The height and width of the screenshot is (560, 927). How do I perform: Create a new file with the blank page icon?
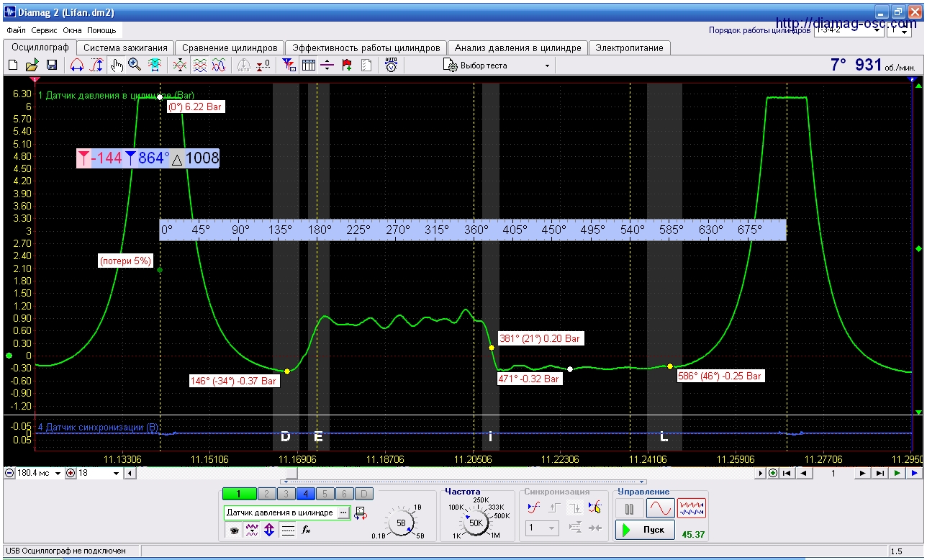click(13, 66)
